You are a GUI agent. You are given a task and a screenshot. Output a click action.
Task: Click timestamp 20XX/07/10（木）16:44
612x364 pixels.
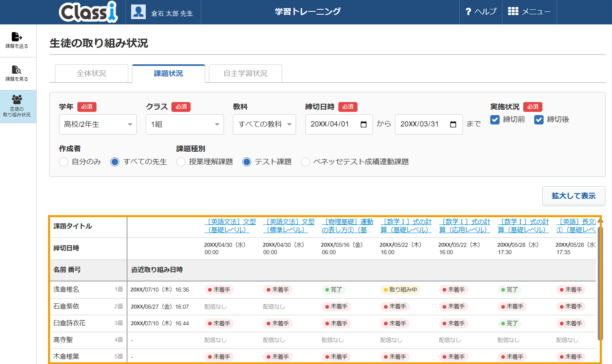click(160, 324)
